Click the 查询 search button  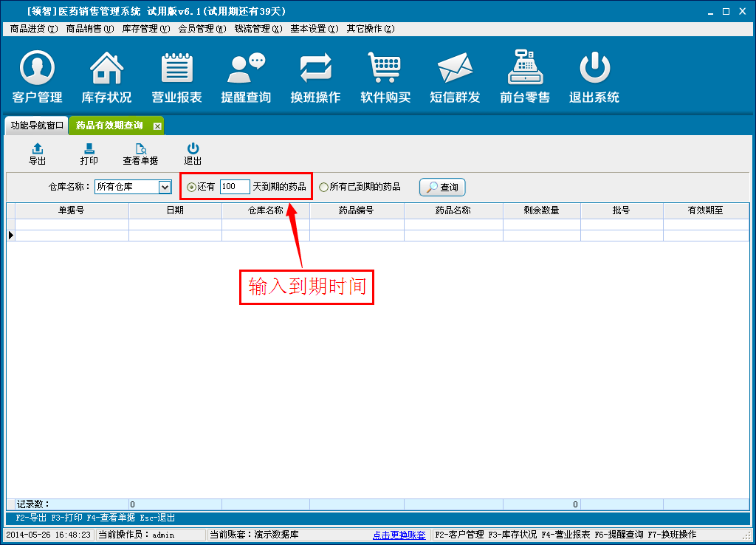coord(442,188)
